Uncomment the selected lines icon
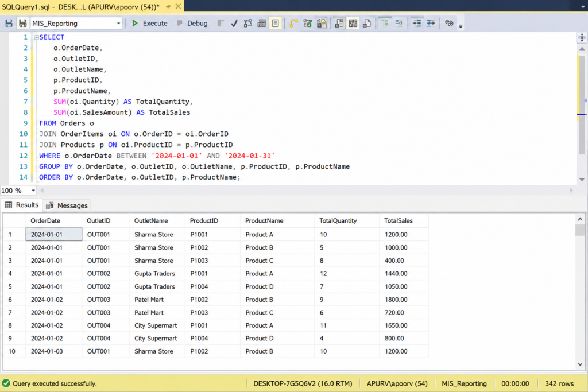The image size is (588, 392). [399, 23]
